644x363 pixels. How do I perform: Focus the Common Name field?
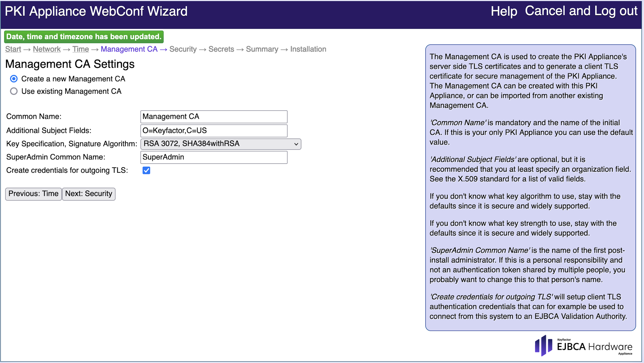(x=214, y=117)
